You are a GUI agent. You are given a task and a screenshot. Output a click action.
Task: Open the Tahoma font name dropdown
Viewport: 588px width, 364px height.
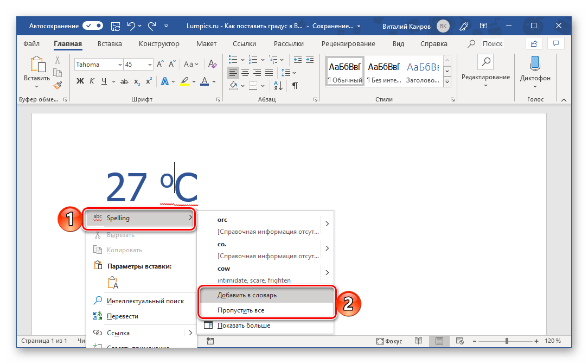coord(120,65)
